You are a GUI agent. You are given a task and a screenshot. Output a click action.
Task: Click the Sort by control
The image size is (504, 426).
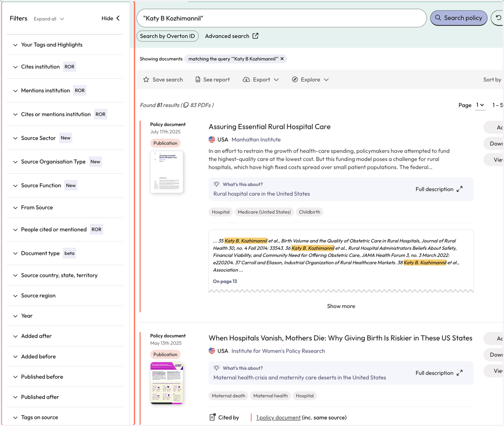point(492,79)
